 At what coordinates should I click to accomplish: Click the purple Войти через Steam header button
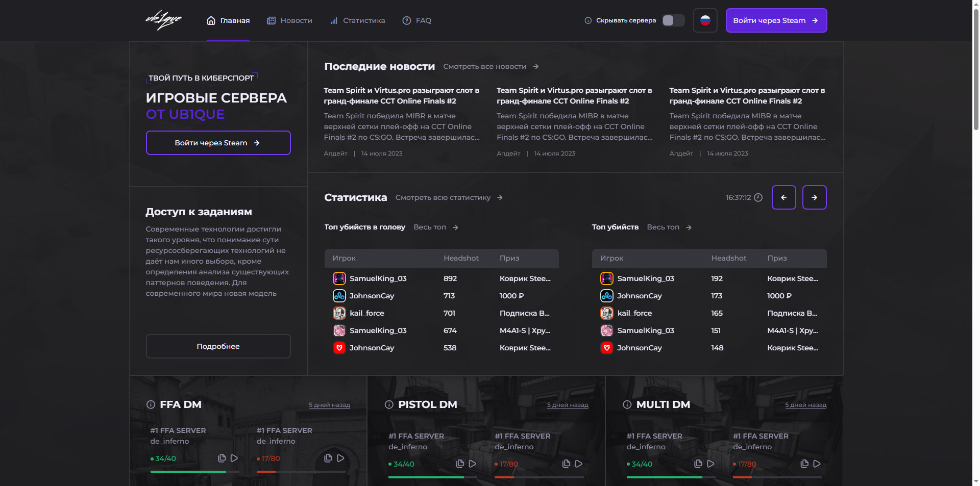[x=776, y=20]
